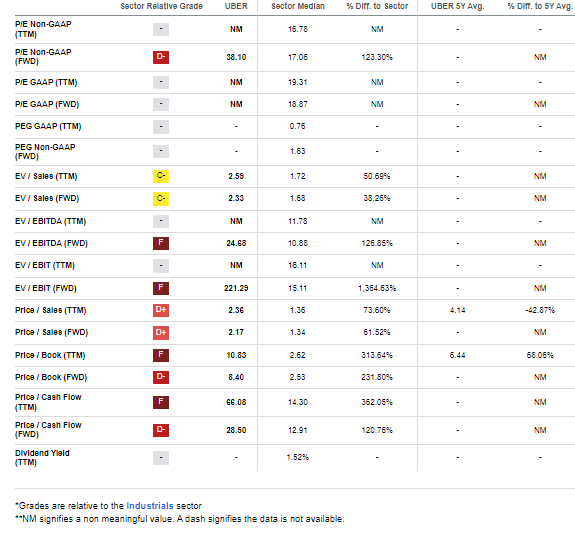575x539 pixels.
Task: Select the Price / Cash Flow (FWD) row label
Action: point(48,430)
